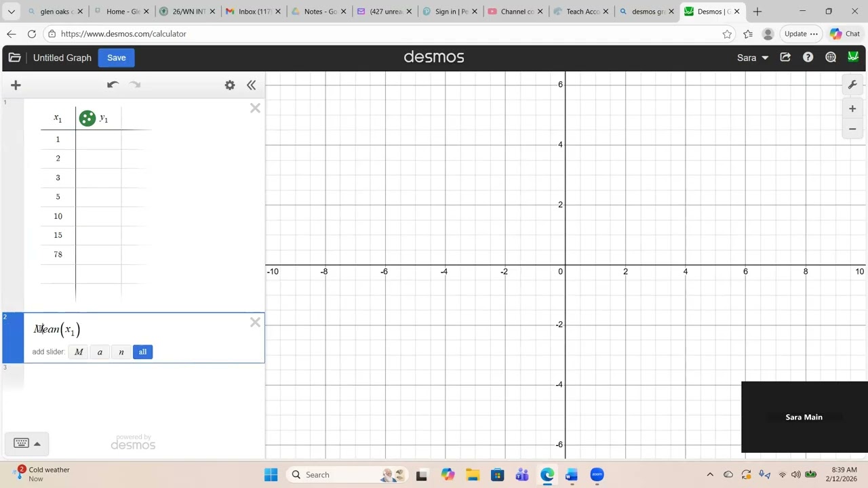Switch to the Teach Acco tab
The width and height of the screenshot is (868, 488).
point(580,12)
